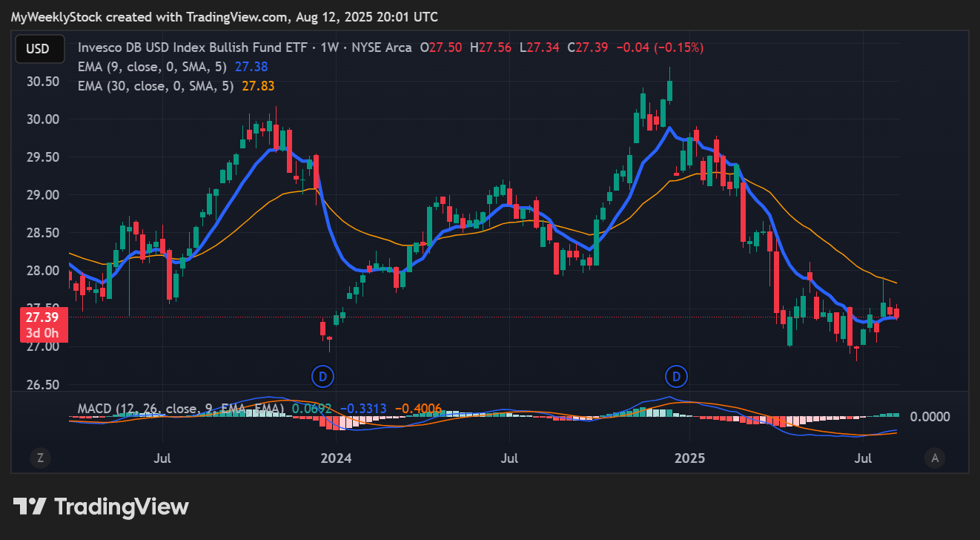Click the Z timezone icon at bottom left

40,458
